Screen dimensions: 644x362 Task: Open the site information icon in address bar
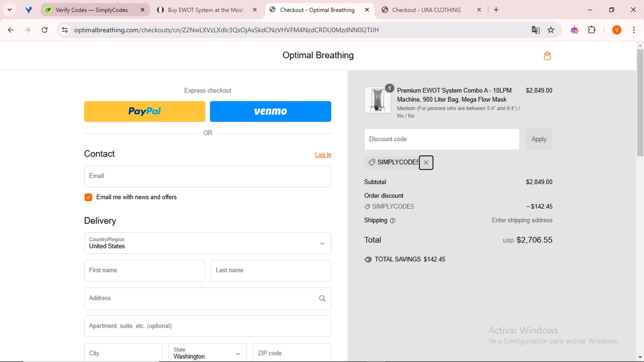(x=65, y=30)
